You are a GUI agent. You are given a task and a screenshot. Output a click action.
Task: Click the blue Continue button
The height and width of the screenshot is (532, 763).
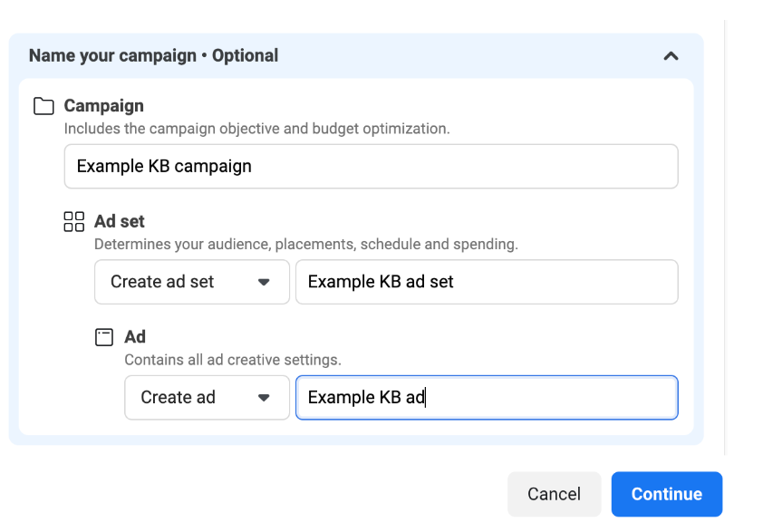pyautogui.click(x=667, y=494)
